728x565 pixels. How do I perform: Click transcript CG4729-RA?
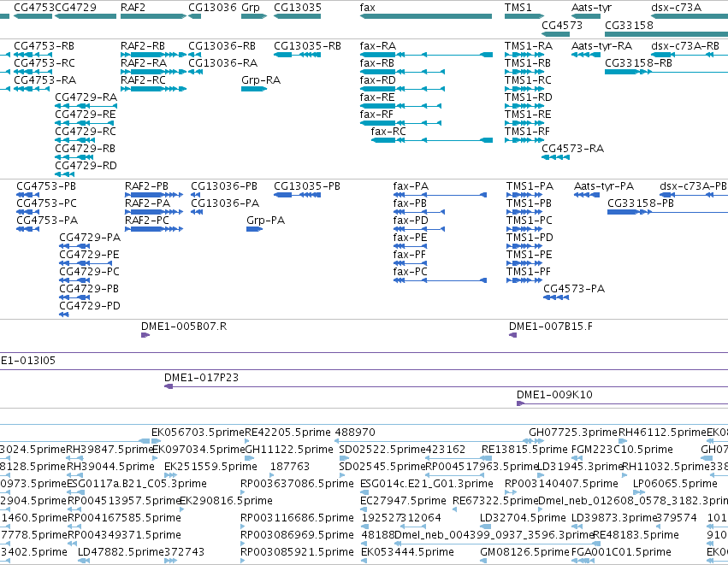[x=86, y=106]
